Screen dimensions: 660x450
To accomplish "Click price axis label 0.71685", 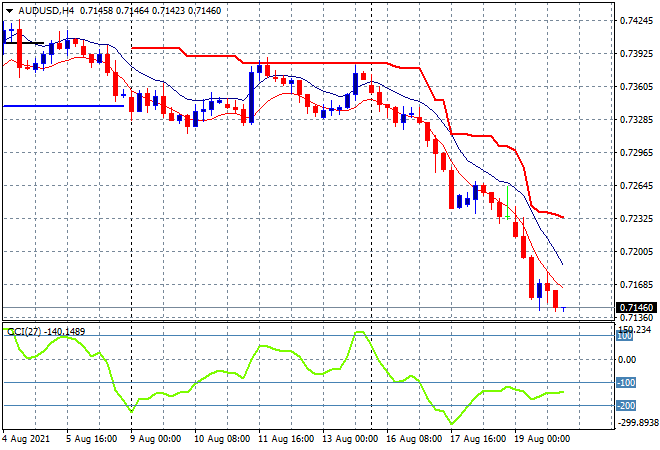I will (x=636, y=285).
